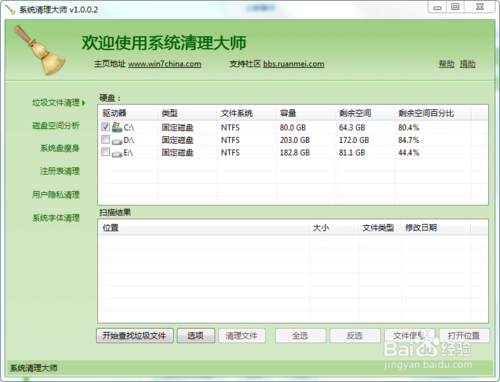The image size is (500, 382).
Task: Sort by the 类型 column header
Action: point(187,113)
